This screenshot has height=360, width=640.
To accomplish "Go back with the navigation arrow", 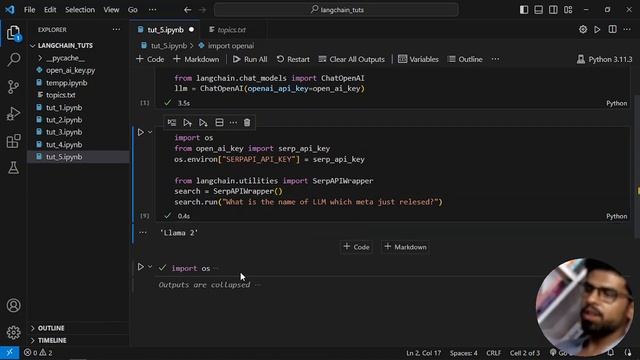I will pos(187,10).
